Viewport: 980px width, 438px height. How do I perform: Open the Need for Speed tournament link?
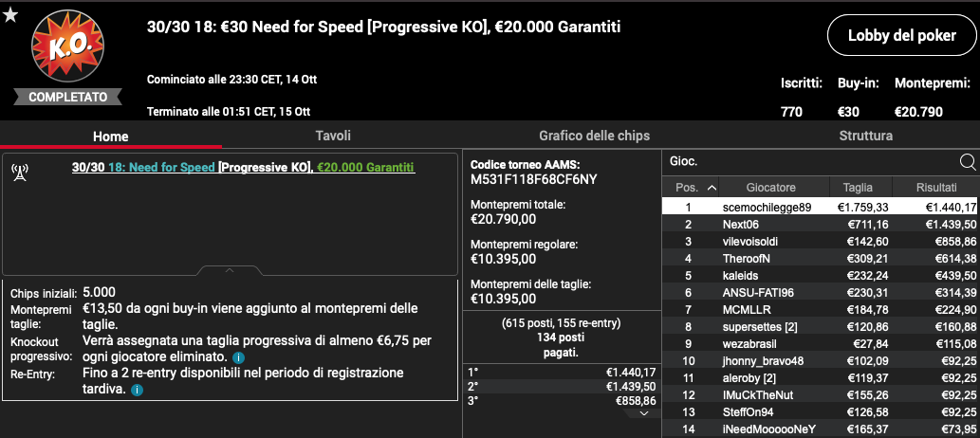[x=162, y=168]
